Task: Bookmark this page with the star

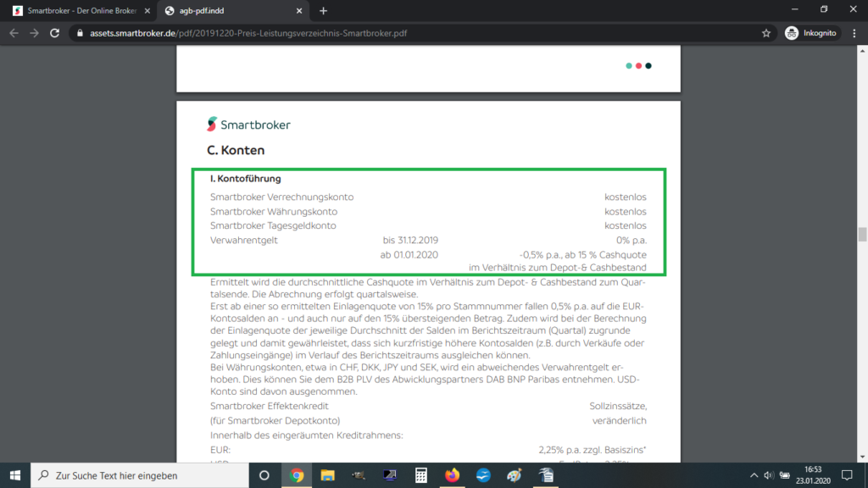Action: pyautogui.click(x=766, y=33)
